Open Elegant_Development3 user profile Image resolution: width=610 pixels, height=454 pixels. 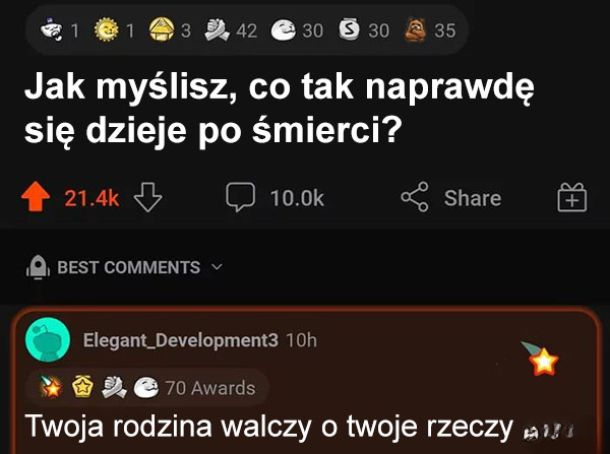pyautogui.click(x=181, y=340)
